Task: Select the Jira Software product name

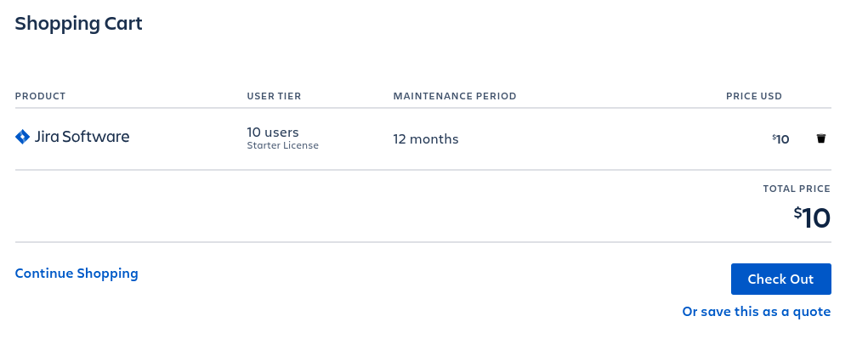Action: pyautogui.click(x=82, y=137)
